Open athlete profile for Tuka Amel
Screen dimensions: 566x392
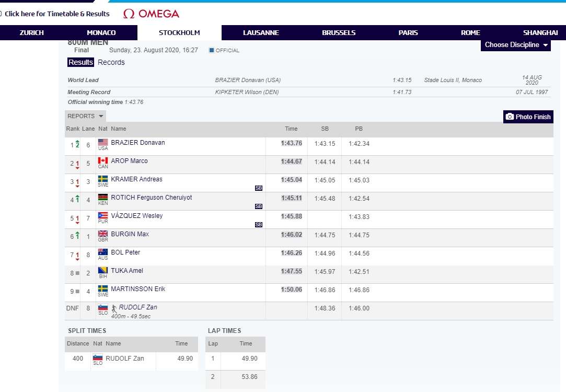127,271
